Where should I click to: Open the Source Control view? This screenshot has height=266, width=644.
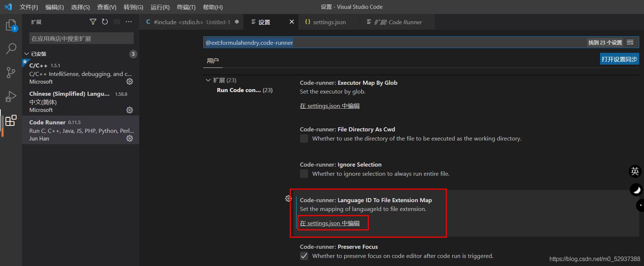point(11,72)
